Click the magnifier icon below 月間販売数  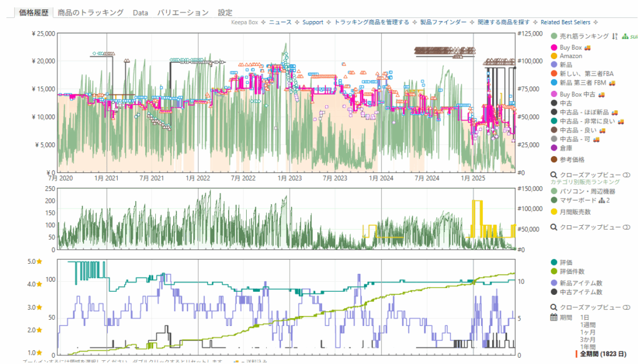[554, 227]
